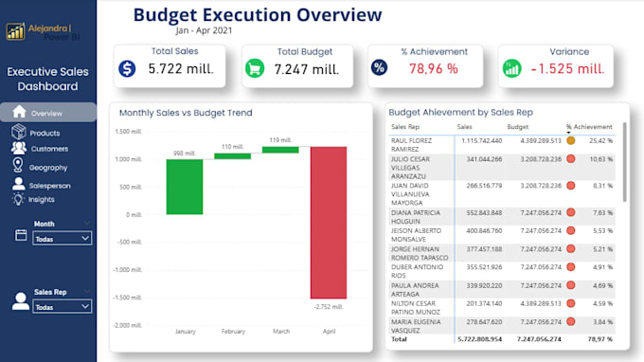The image size is (644, 362).
Task: Click sales value 201.374.140 for Nilton Cesar
Action: tap(484, 303)
